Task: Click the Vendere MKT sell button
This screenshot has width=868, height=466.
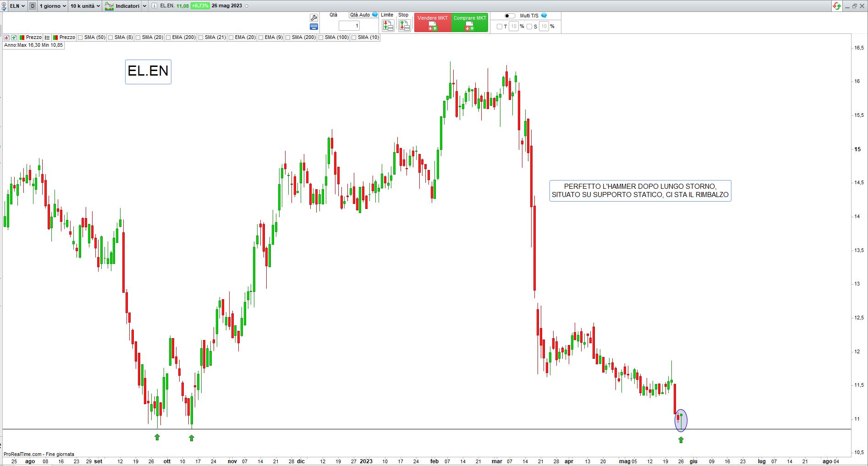Action: pyautogui.click(x=433, y=22)
